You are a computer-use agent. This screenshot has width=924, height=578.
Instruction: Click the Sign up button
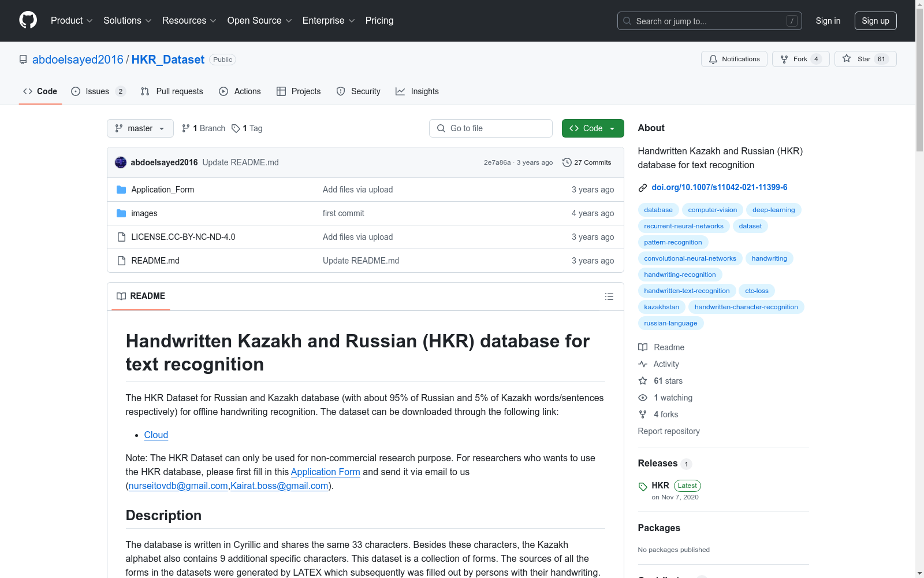(x=875, y=21)
